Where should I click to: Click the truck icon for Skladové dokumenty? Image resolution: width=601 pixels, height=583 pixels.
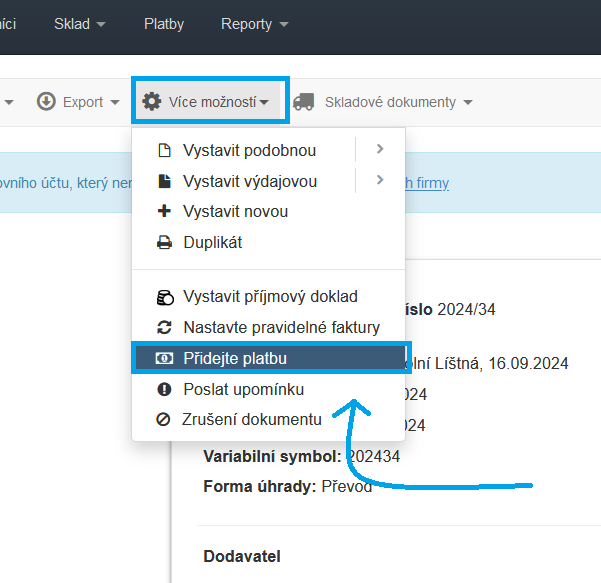point(304,101)
